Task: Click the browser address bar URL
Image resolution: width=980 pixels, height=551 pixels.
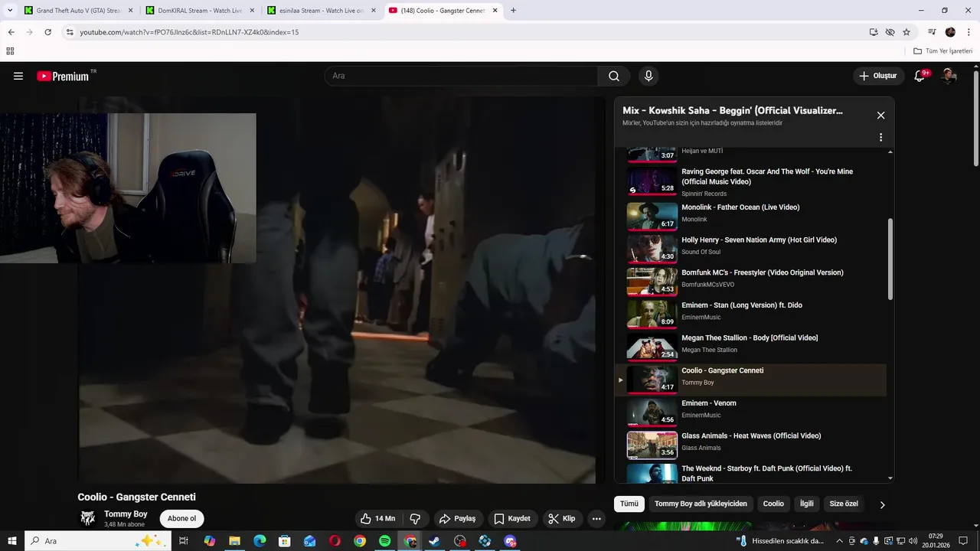Action: coord(189,32)
